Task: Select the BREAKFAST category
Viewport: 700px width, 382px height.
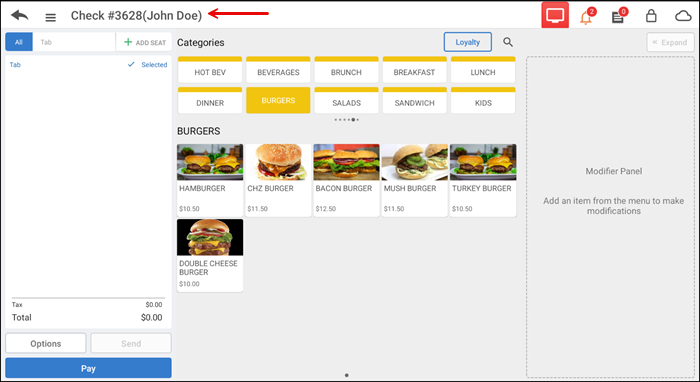Action: coord(414,70)
